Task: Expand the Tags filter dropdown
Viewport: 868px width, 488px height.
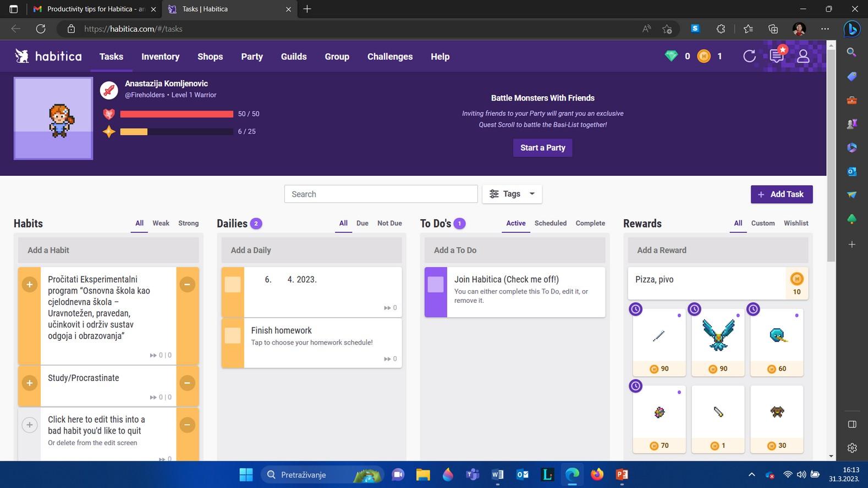Action: (x=512, y=194)
